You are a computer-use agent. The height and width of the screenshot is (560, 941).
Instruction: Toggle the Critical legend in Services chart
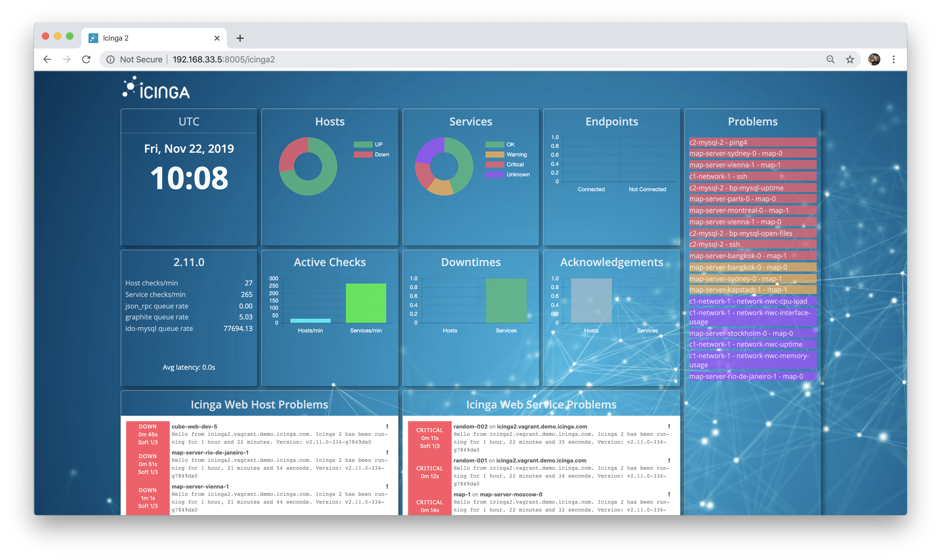pyautogui.click(x=504, y=165)
